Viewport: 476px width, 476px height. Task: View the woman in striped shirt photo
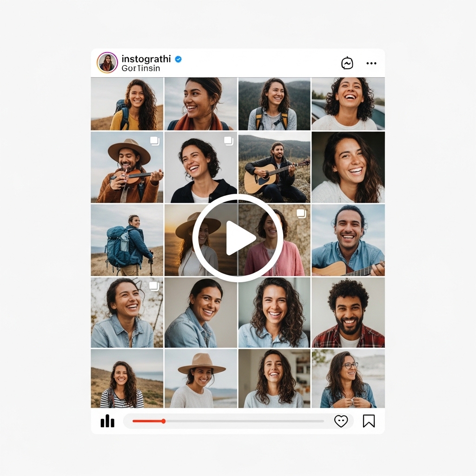point(127,379)
